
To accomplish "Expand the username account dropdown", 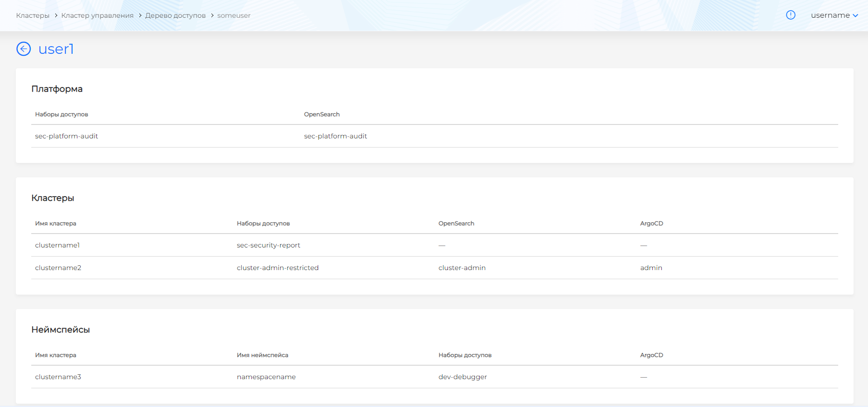I will 834,15.
